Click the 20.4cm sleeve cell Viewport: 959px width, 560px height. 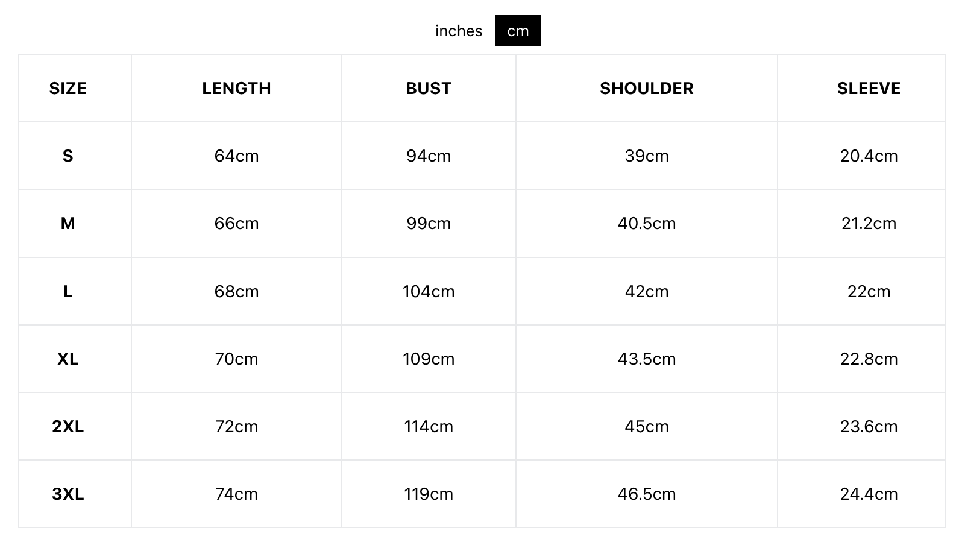click(869, 156)
